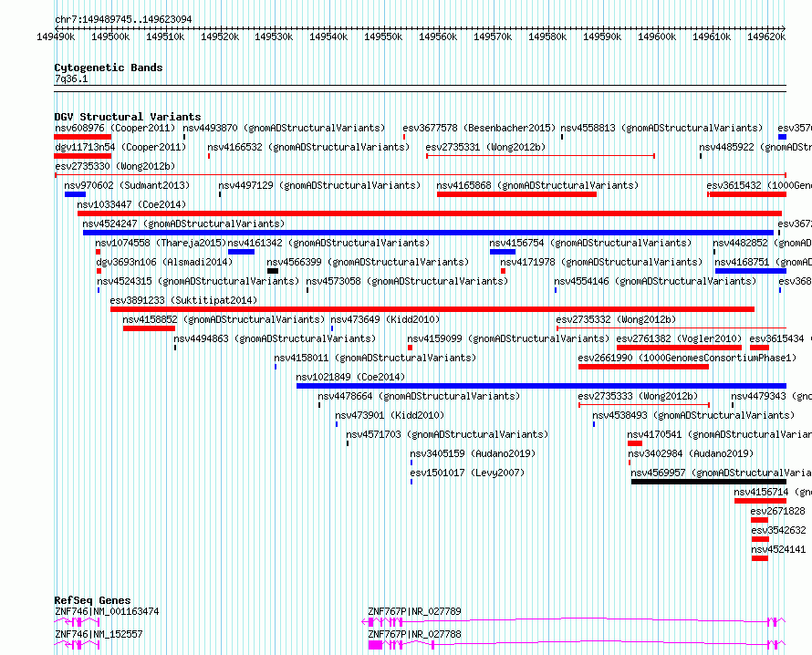Select the red bar under nsv4165868

[516, 194]
